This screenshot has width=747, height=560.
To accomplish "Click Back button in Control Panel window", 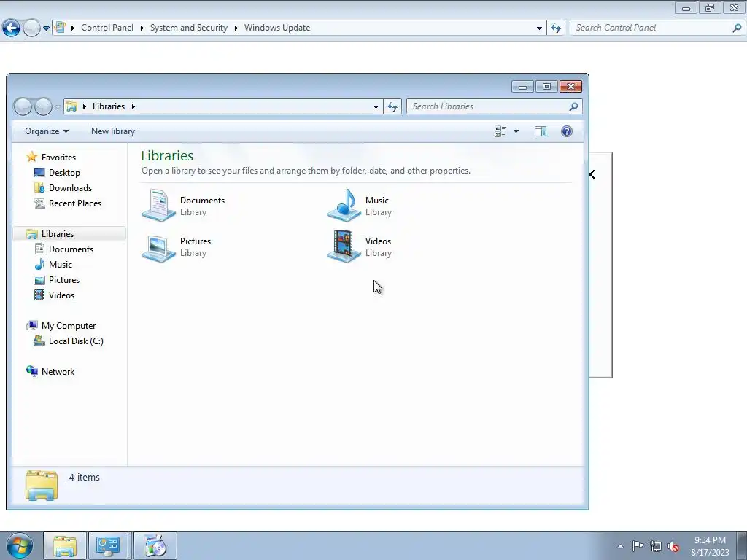I will [x=12, y=28].
